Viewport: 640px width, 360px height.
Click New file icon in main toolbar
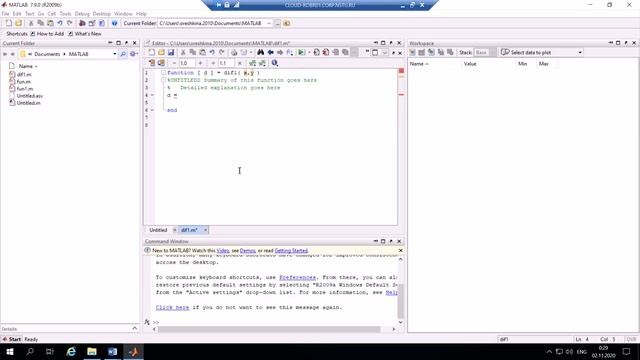click(x=9, y=23)
